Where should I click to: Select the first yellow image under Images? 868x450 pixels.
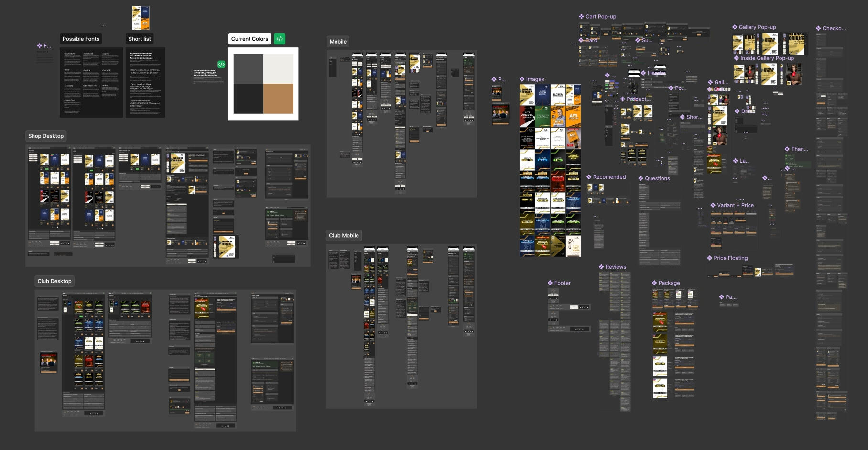point(527,95)
